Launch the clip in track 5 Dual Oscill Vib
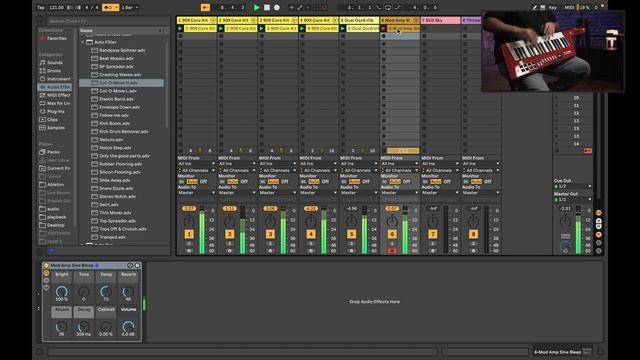Viewport: 640px width, 360px height. click(343, 29)
